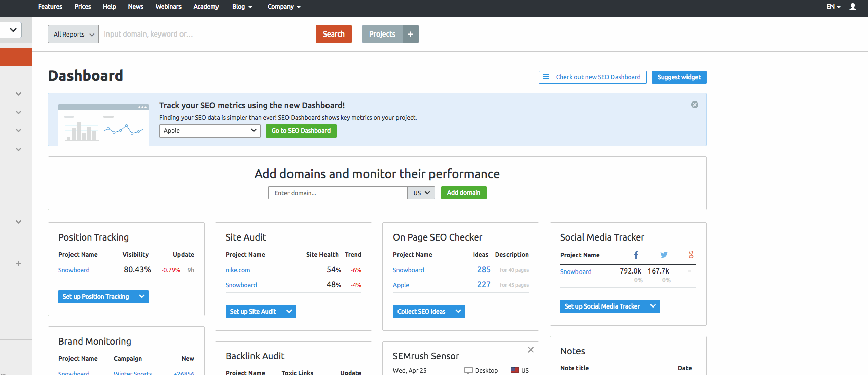Click the plus icon in left sidebar
This screenshot has width=868, height=375.
[x=18, y=264]
